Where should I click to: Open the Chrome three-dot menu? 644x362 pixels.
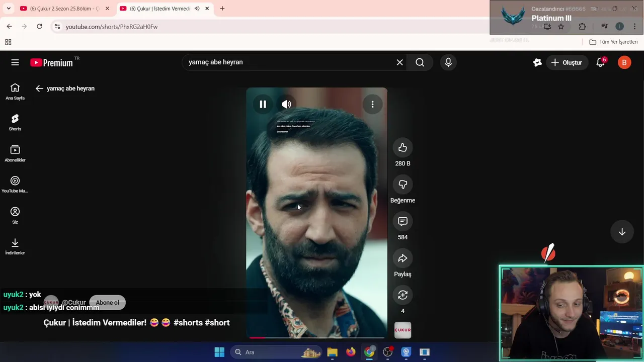coord(634,27)
